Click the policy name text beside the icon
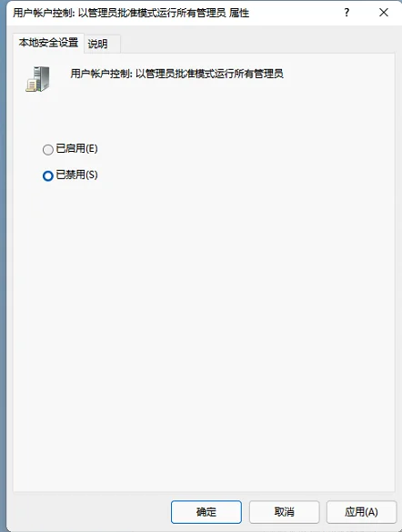 (x=176, y=74)
